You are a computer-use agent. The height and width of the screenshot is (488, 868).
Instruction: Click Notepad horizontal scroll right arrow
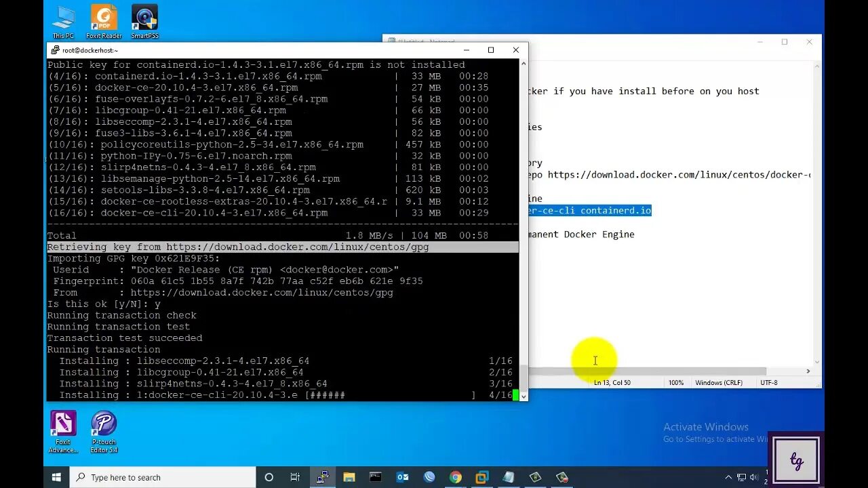point(808,371)
